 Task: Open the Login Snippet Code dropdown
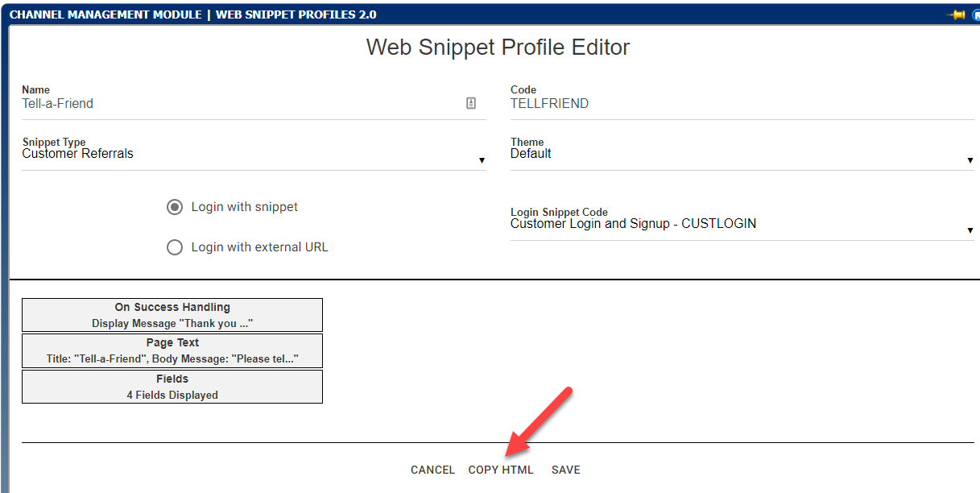pos(742,224)
